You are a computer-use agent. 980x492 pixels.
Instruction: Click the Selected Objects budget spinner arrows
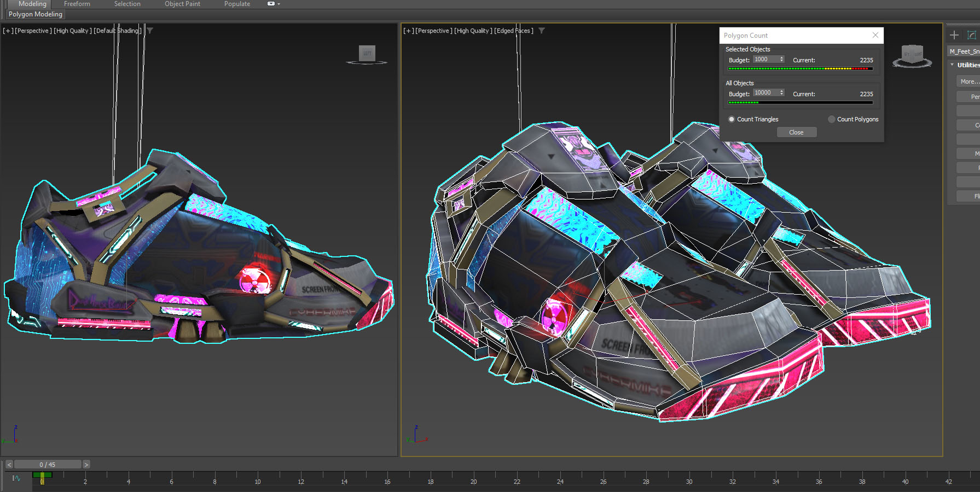(x=781, y=59)
